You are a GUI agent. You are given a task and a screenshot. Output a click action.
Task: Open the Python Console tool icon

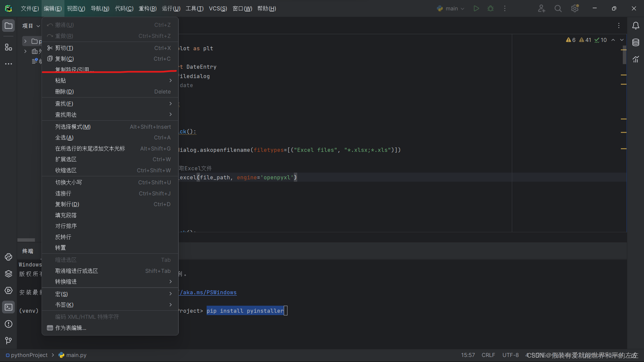(x=8, y=257)
